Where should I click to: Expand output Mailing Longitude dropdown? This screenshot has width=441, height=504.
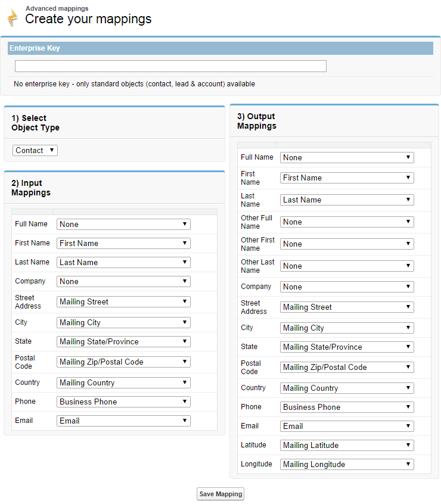[x=347, y=464]
